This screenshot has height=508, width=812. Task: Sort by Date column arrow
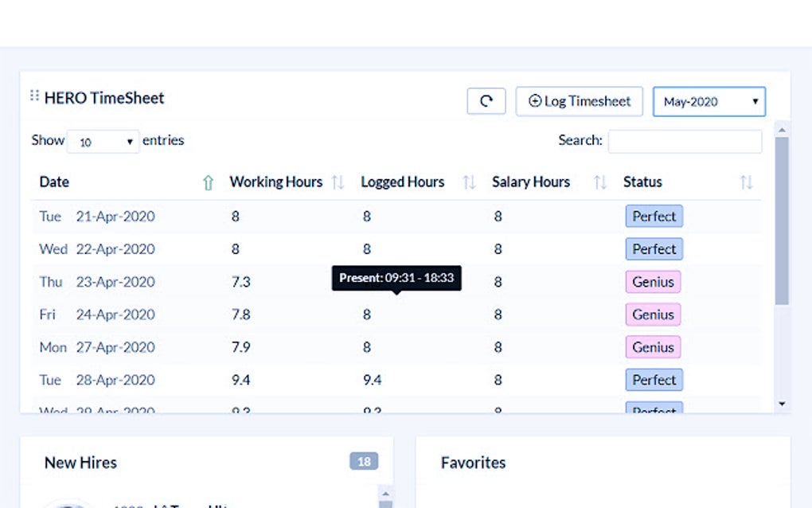click(x=209, y=182)
